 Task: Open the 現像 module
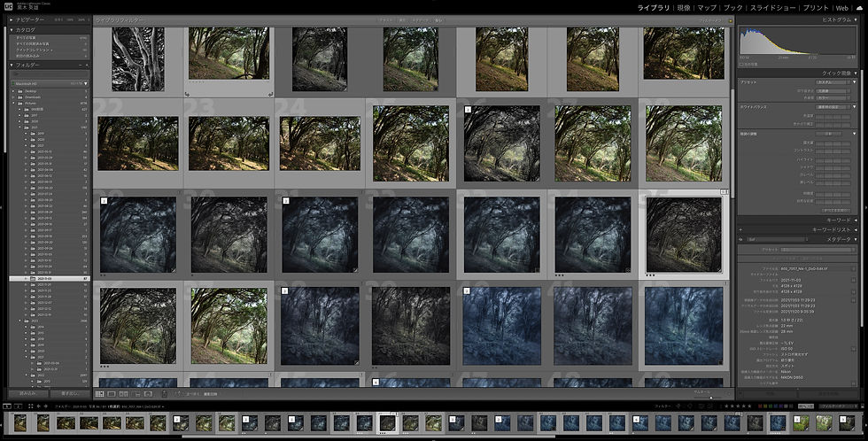coord(684,8)
